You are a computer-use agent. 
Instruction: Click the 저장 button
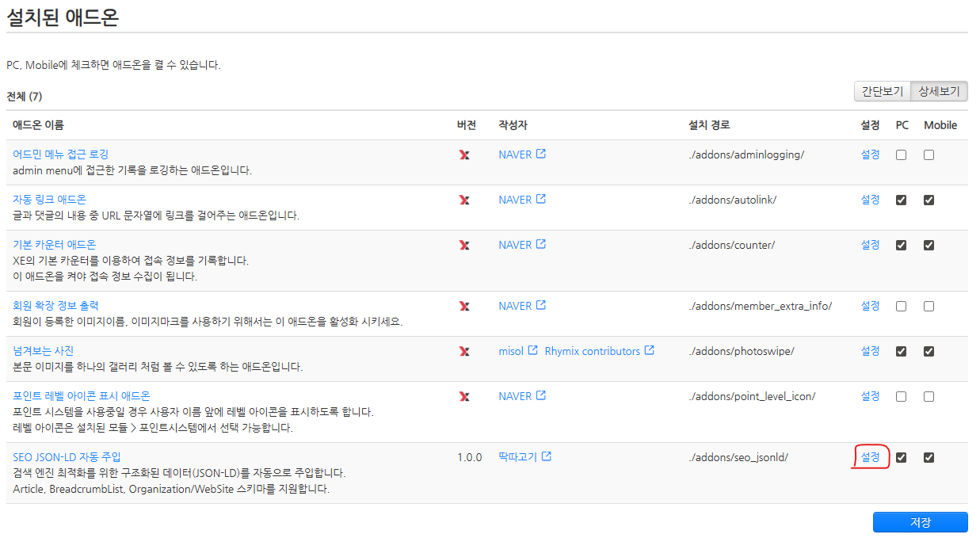pos(920,521)
